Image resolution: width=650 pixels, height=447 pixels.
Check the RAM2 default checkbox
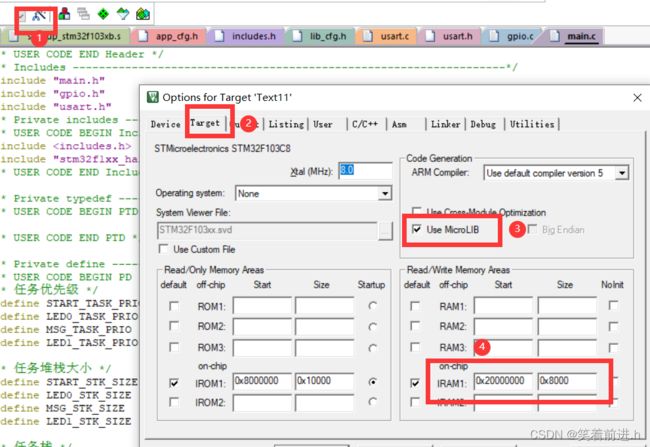click(x=415, y=326)
